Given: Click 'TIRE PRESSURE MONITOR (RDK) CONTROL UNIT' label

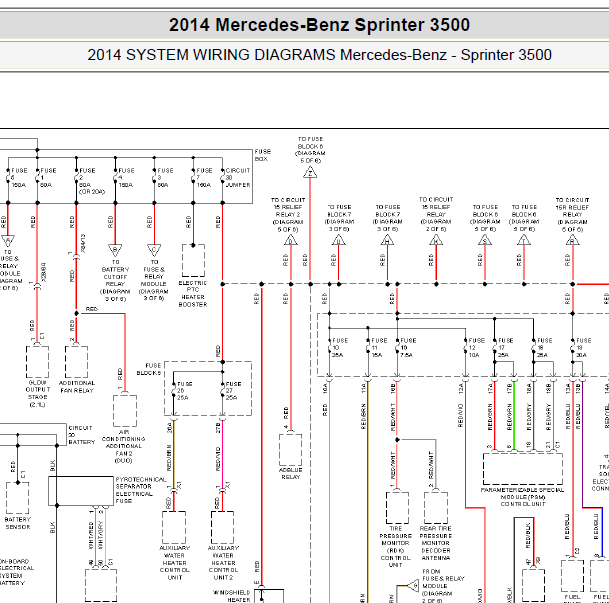Looking at the screenshot, I should point(395,547).
